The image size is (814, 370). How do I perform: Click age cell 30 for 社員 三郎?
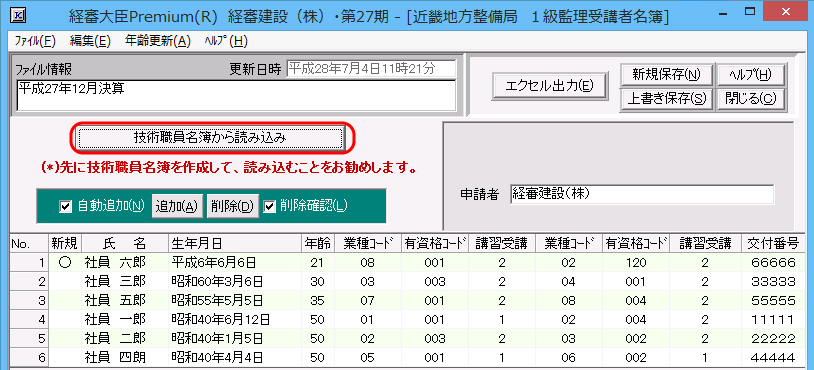317,281
